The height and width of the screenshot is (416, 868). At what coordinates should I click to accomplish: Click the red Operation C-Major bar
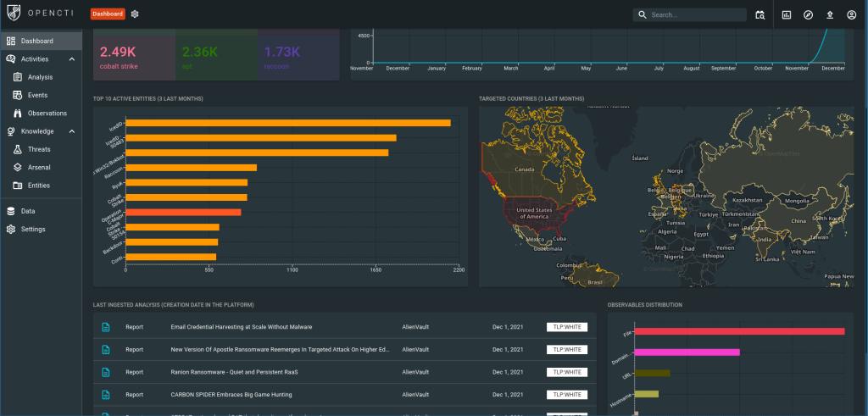pyautogui.click(x=183, y=212)
